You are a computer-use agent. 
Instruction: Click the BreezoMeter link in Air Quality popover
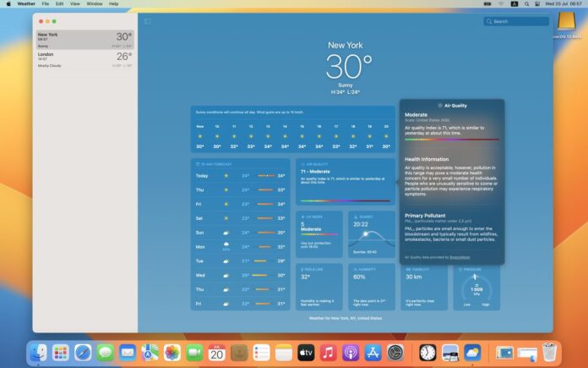[x=460, y=257]
